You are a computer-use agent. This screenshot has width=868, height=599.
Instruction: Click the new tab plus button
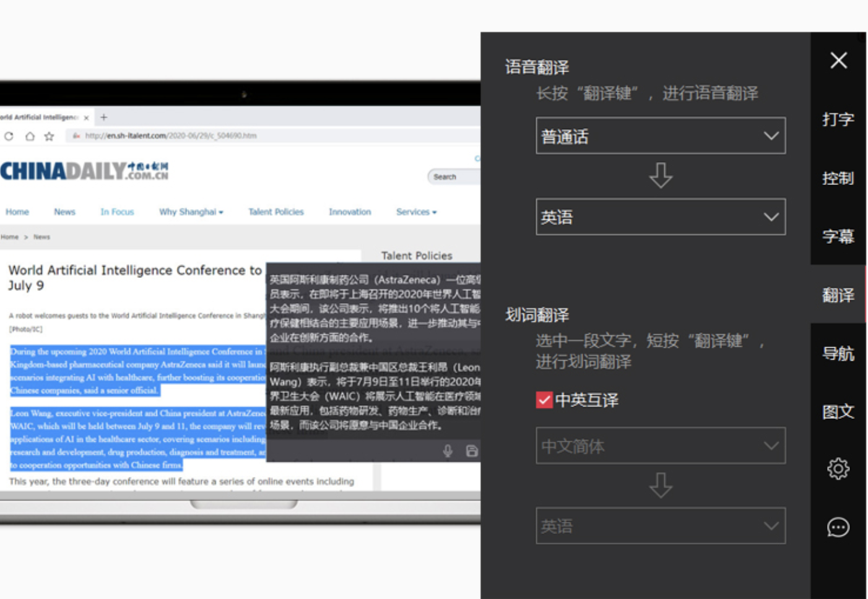tap(103, 116)
